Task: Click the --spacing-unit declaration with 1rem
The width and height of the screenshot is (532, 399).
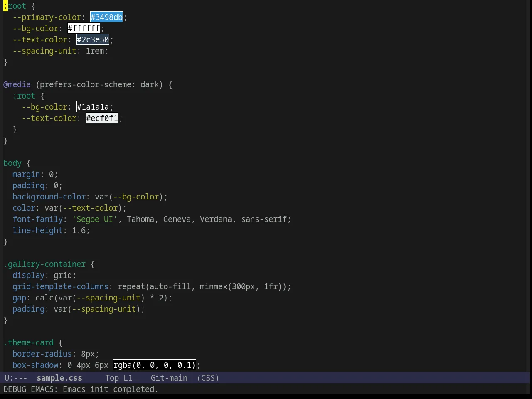Action: point(60,51)
